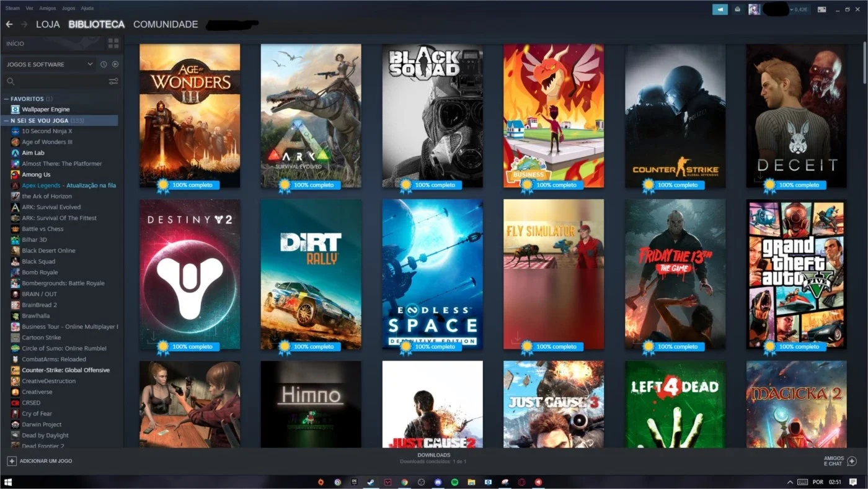The width and height of the screenshot is (868, 489).
Task: Open Spotify from the taskbar
Action: pos(454,482)
